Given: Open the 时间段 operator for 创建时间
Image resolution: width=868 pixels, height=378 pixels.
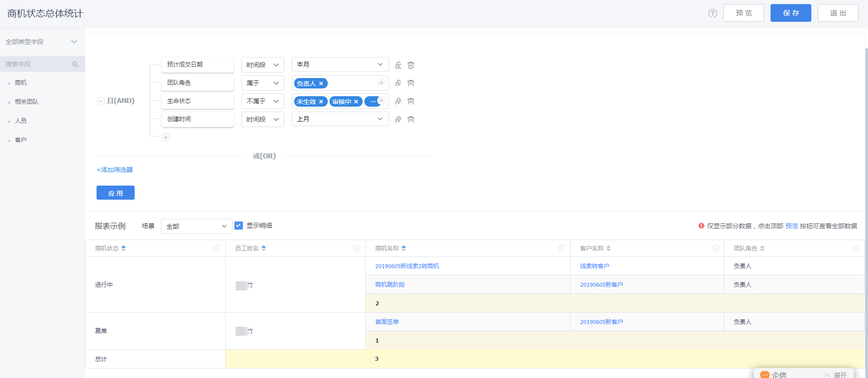Looking at the screenshot, I should tap(263, 119).
